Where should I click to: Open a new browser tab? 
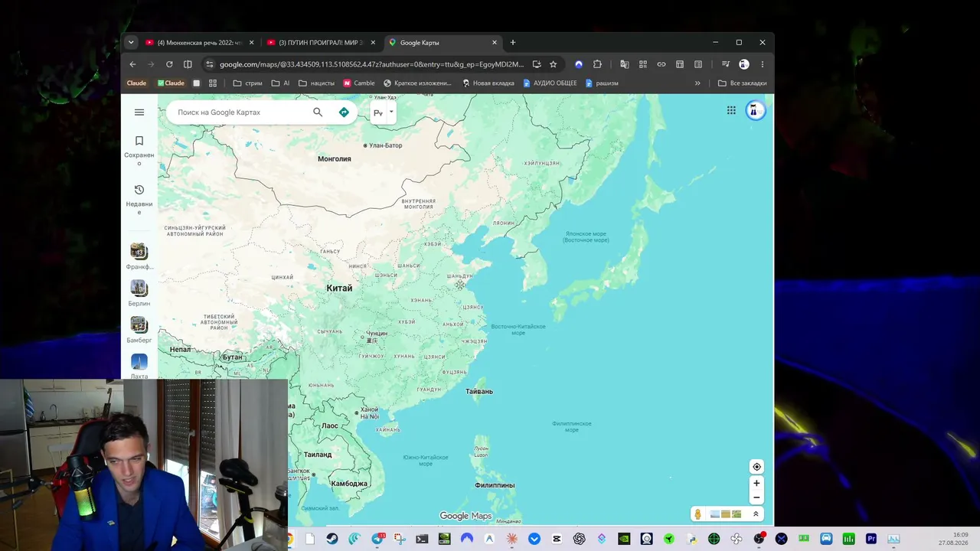coord(513,43)
